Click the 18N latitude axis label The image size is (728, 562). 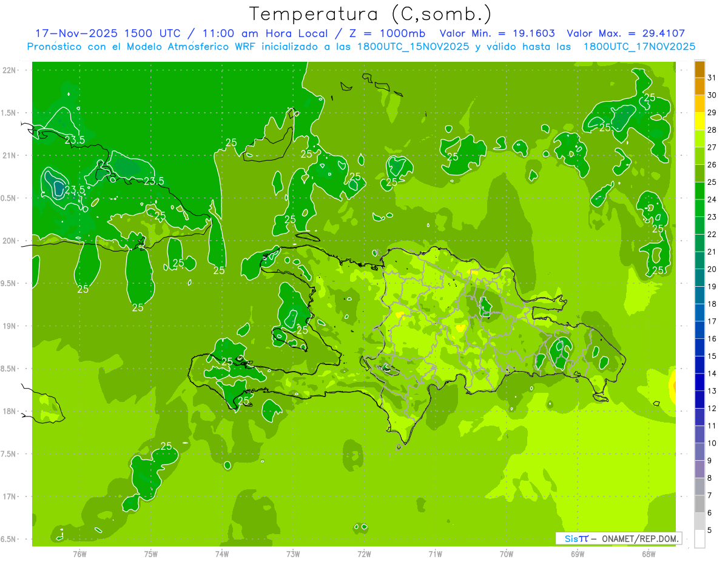tap(9, 412)
